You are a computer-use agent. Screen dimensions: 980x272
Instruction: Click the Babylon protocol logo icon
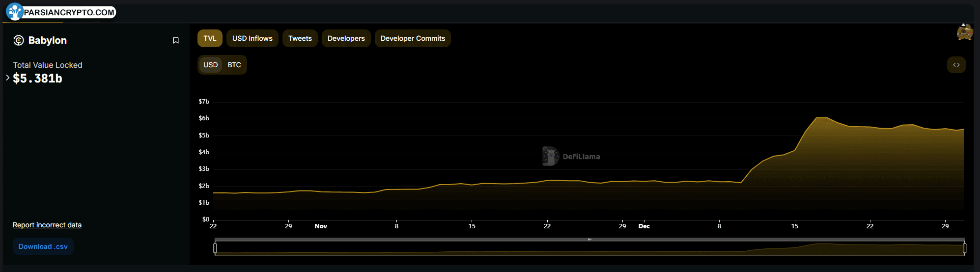(x=19, y=40)
